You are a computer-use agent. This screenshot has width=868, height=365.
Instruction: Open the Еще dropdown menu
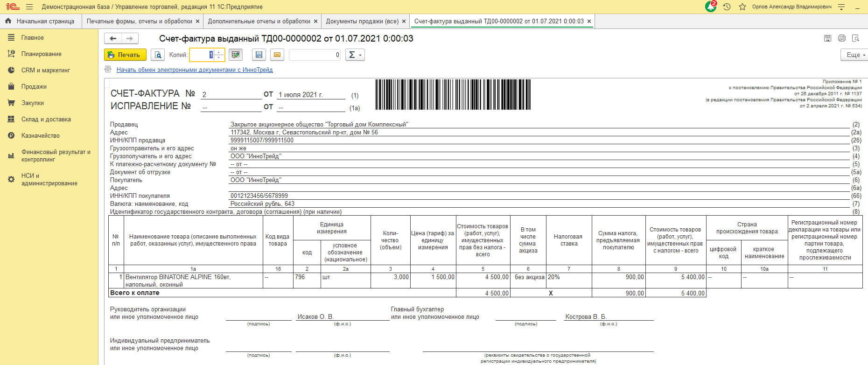pos(855,55)
